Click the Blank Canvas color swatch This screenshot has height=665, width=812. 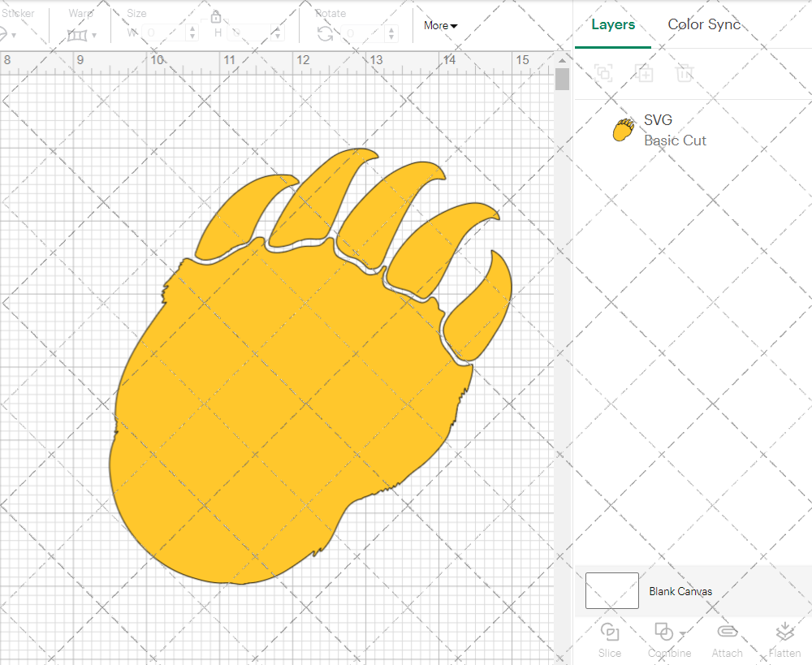611,590
